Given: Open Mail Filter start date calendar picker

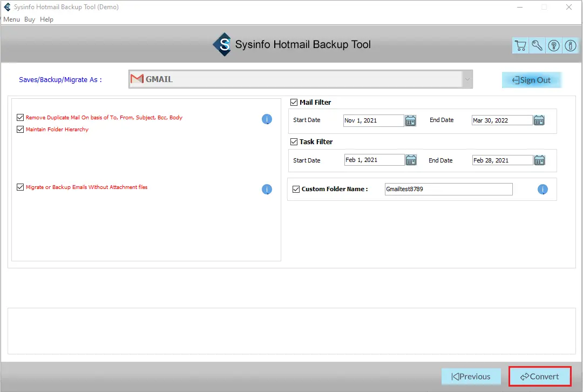Looking at the screenshot, I should click(411, 120).
